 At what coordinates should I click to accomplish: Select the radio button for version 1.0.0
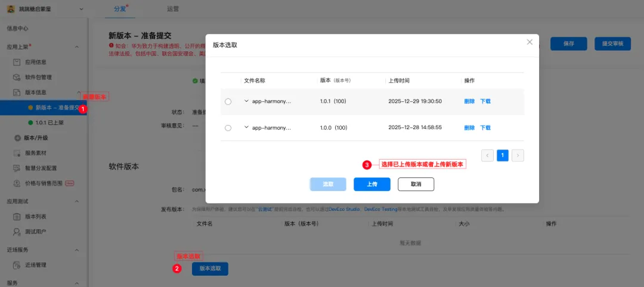pos(228,128)
